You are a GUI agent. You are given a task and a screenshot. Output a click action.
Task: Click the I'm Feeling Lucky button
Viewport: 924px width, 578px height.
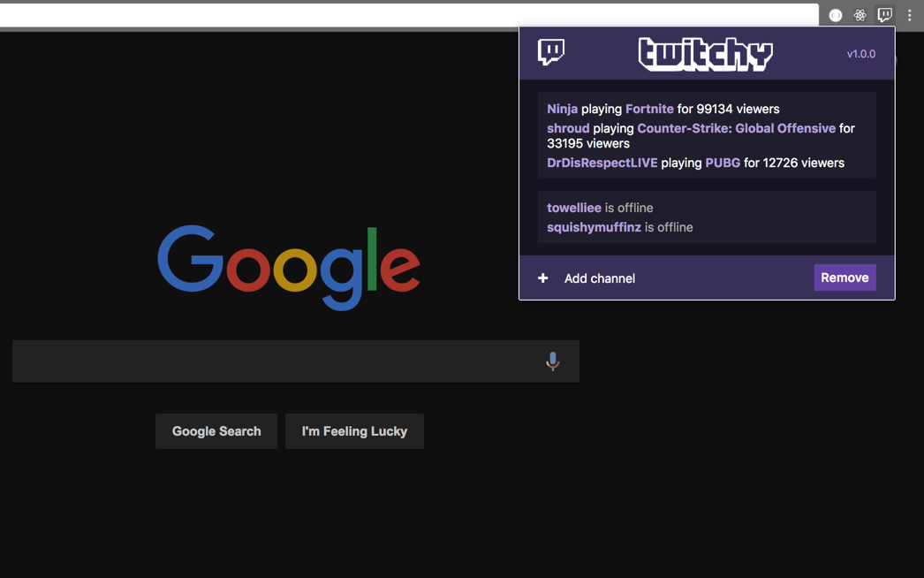click(354, 431)
